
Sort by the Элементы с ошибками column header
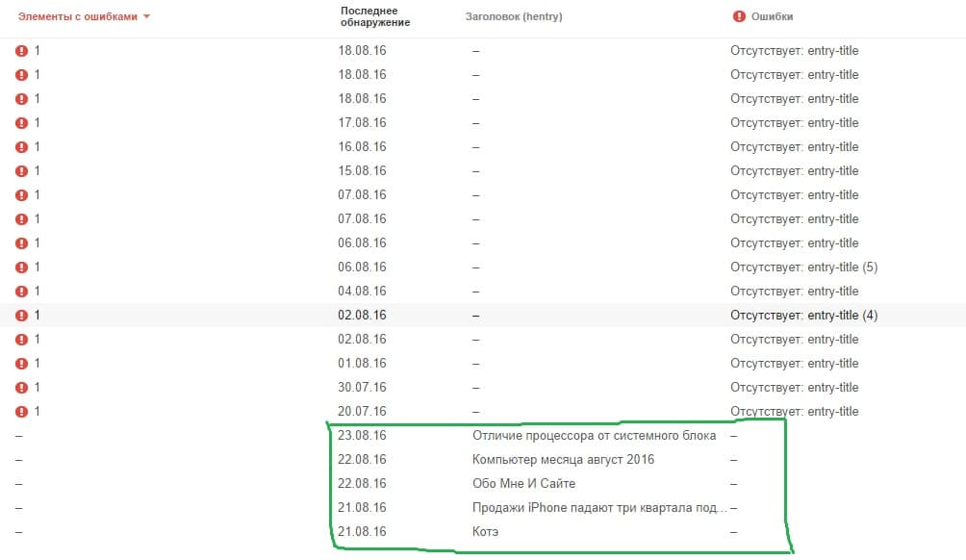click(x=78, y=16)
